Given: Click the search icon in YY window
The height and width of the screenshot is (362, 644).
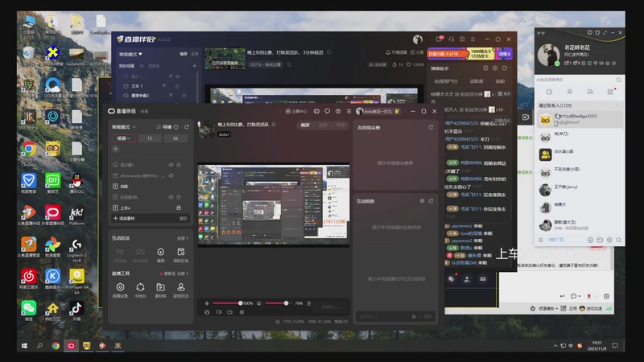Looking at the screenshot, I should [x=618, y=80].
